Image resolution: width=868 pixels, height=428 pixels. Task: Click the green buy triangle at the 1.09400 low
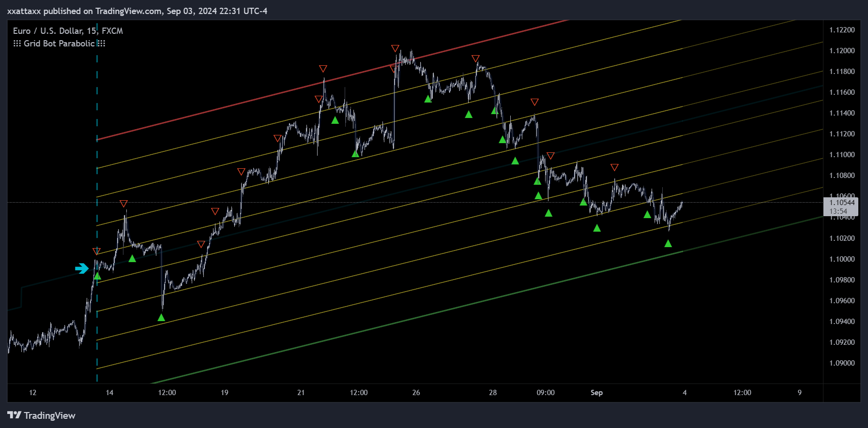tap(161, 317)
